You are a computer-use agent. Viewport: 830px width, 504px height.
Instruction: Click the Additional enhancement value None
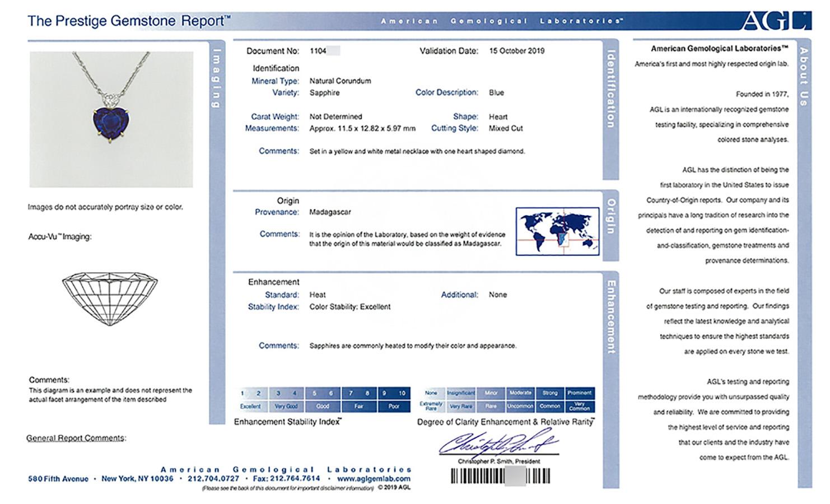[498, 295]
